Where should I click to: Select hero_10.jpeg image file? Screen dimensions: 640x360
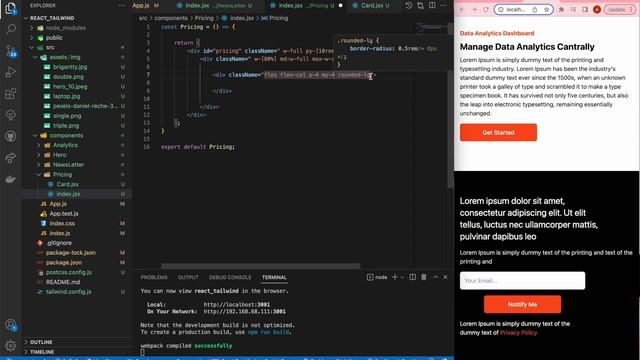pos(70,87)
